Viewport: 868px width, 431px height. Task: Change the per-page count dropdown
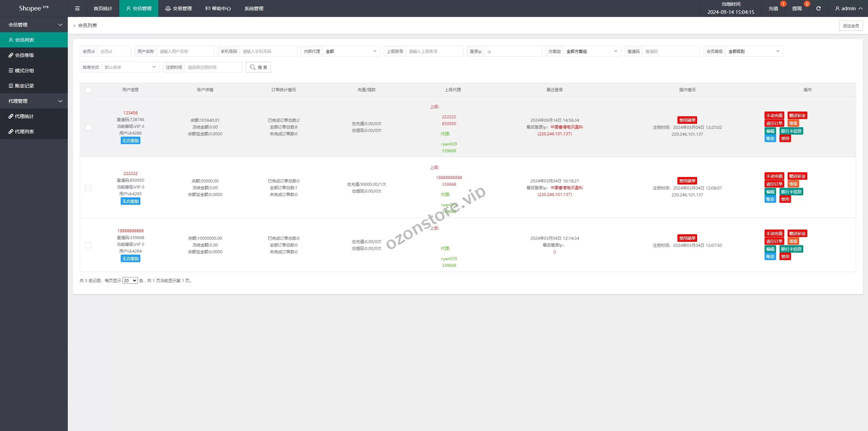pos(130,280)
